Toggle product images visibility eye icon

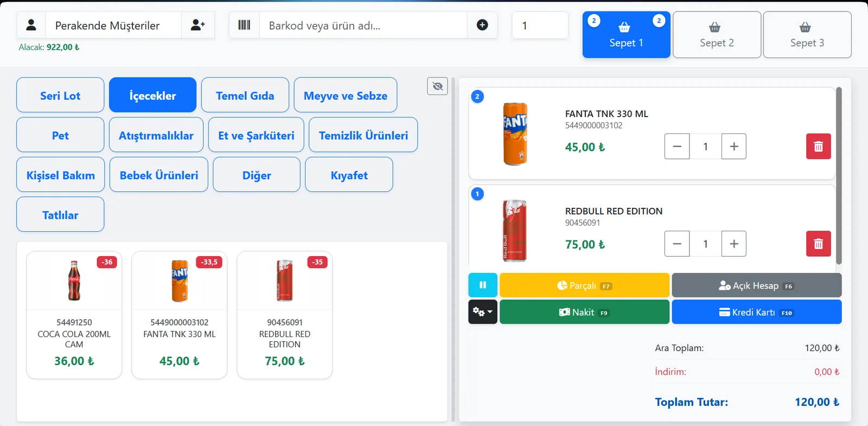[437, 86]
